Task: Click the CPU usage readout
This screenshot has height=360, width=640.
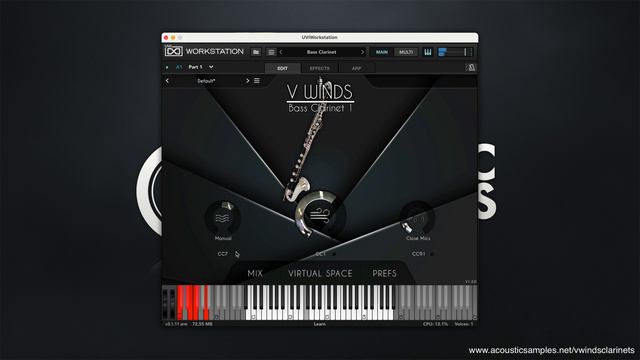Action: pyautogui.click(x=435, y=324)
